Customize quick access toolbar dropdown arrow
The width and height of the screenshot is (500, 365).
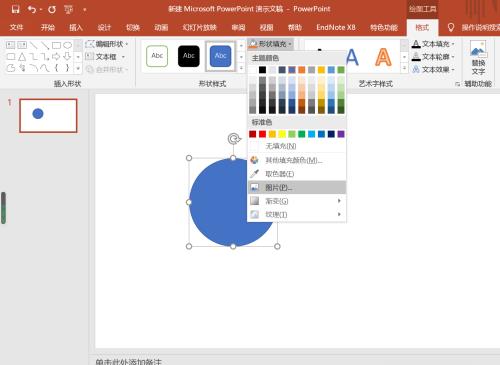[x=85, y=10]
